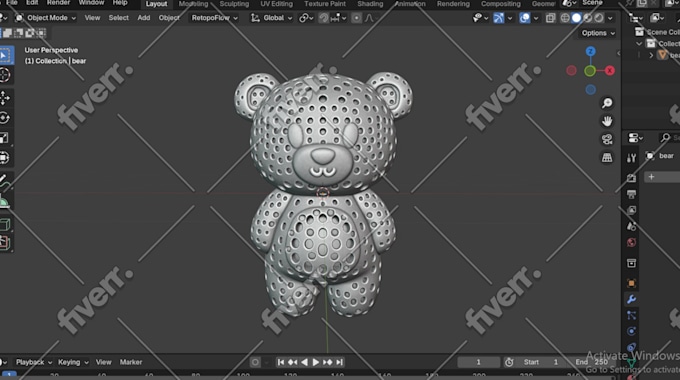Screen dimensions: 680x380
Task: Open the View Layer properties tab
Action: 631,210
